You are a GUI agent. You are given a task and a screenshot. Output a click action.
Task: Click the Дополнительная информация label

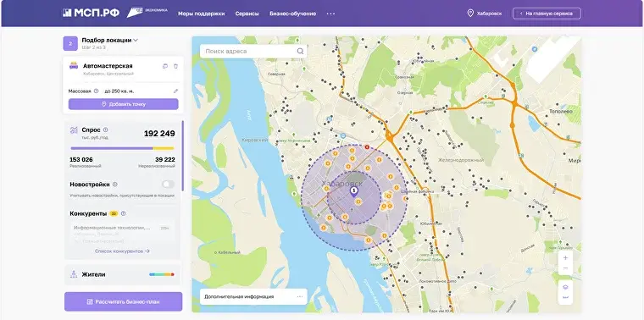tap(239, 296)
